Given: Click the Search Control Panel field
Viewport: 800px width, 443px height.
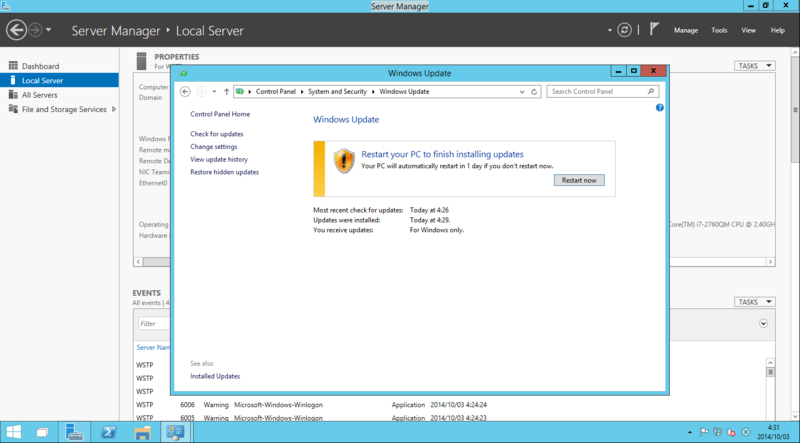Looking at the screenshot, I should [x=603, y=91].
